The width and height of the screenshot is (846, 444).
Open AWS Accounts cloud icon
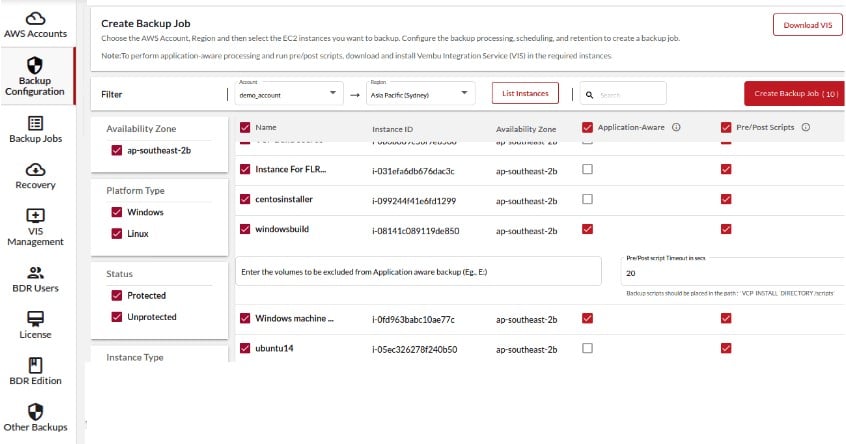point(35,19)
